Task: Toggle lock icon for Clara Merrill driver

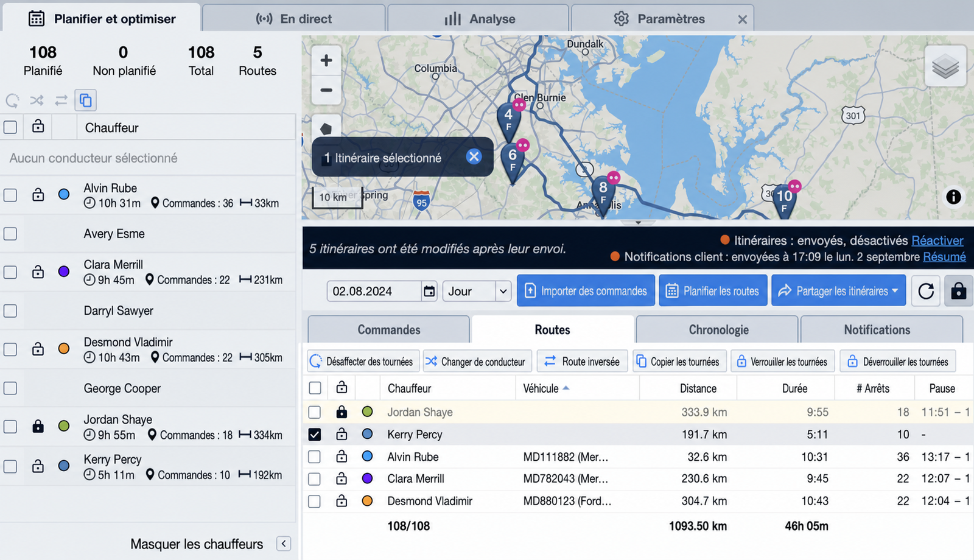Action: [x=38, y=271]
